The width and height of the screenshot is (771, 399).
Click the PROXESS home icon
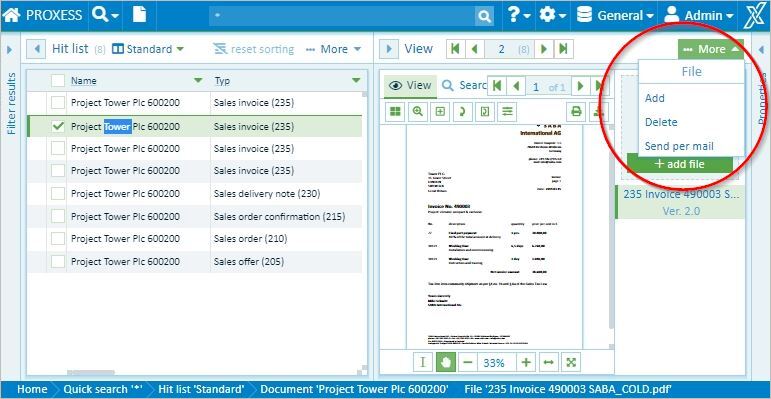pos(12,15)
